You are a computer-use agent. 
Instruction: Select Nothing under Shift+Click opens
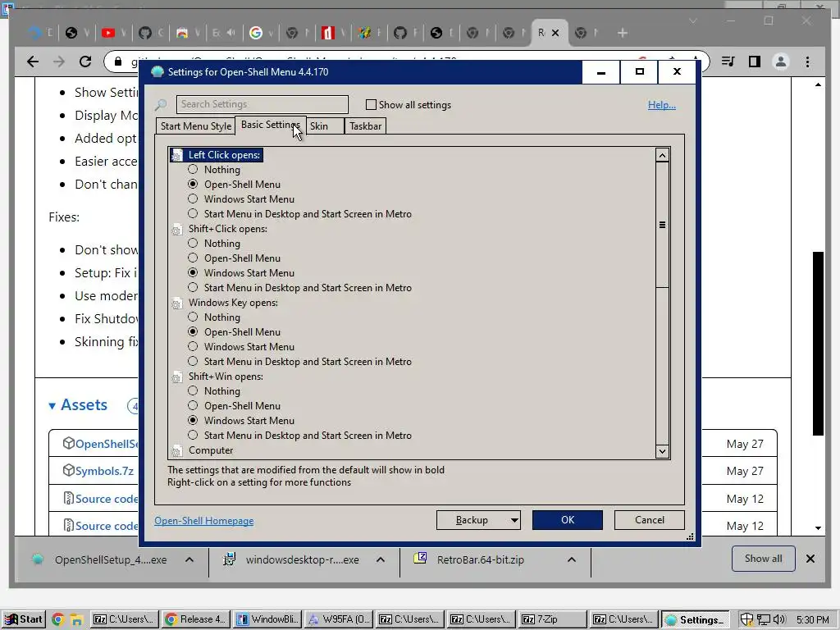[x=193, y=243]
